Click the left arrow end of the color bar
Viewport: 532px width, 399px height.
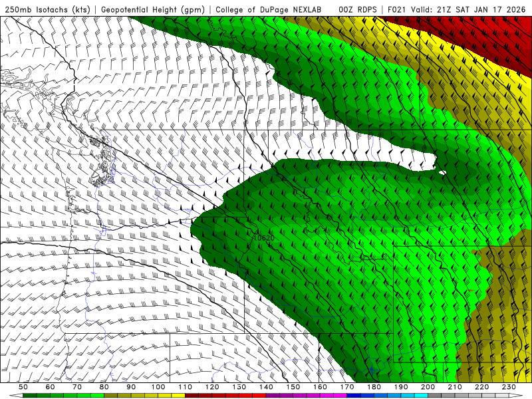click(x=15, y=396)
